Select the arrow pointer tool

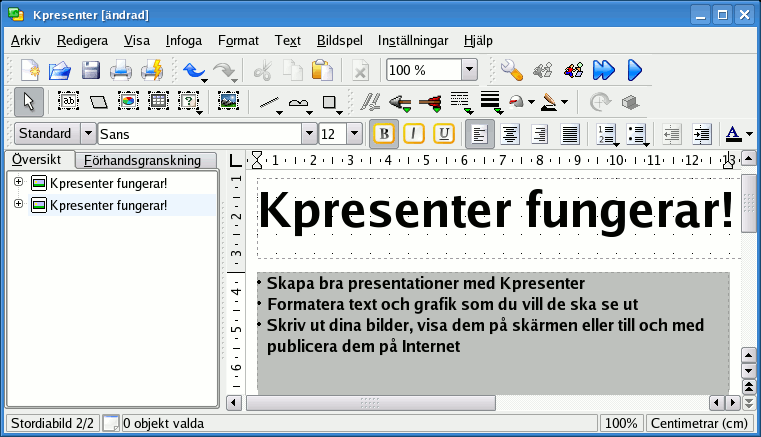pos(29,101)
